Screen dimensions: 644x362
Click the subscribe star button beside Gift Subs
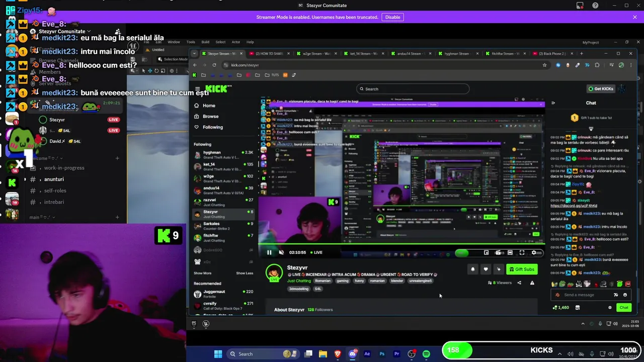click(499, 269)
